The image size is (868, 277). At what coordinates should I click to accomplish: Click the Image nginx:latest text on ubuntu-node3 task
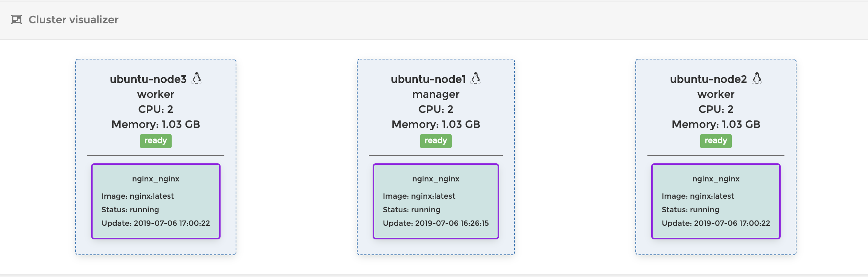click(x=137, y=196)
